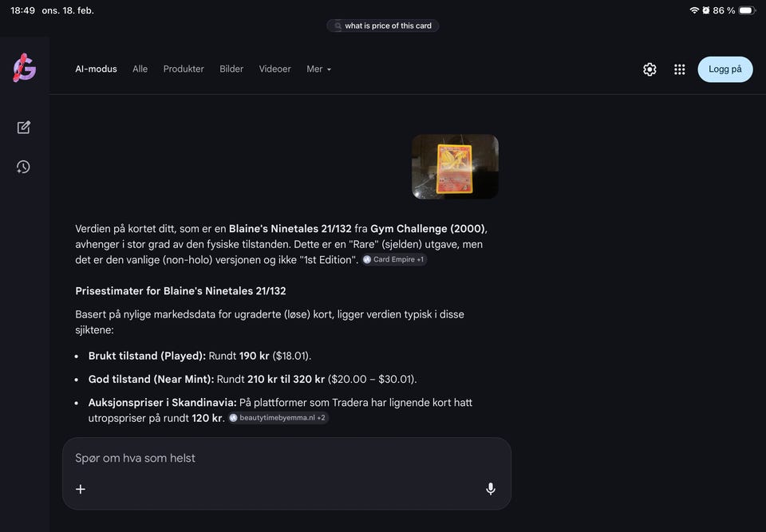This screenshot has width=766, height=532.
Task: Expand the Mer dropdown menu
Action: (318, 69)
